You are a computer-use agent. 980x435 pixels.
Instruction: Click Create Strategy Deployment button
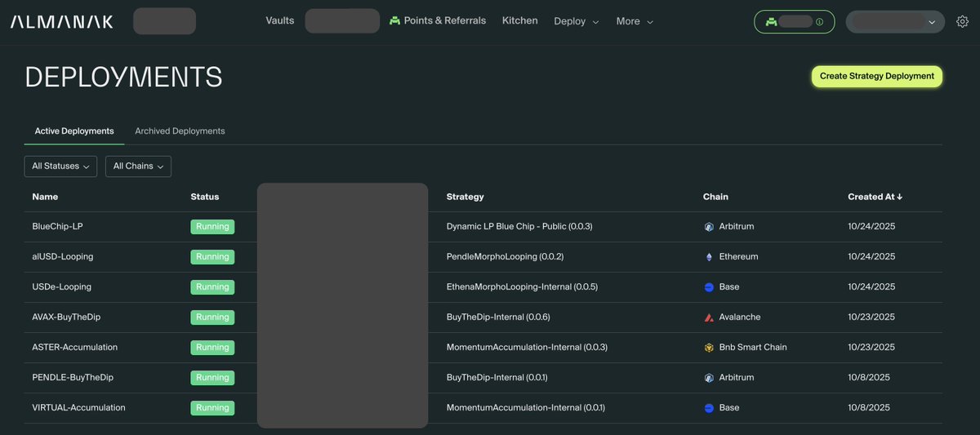[x=876, y=77]
